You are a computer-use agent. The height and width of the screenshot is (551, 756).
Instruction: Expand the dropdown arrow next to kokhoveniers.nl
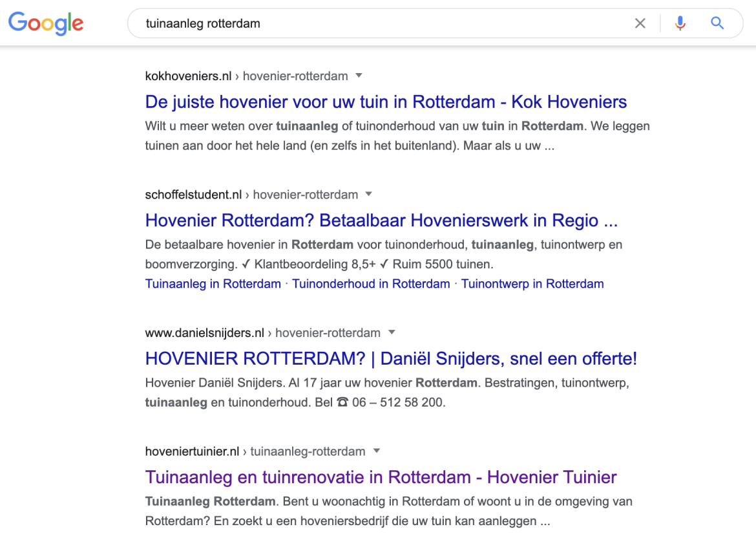pos(359,76)
